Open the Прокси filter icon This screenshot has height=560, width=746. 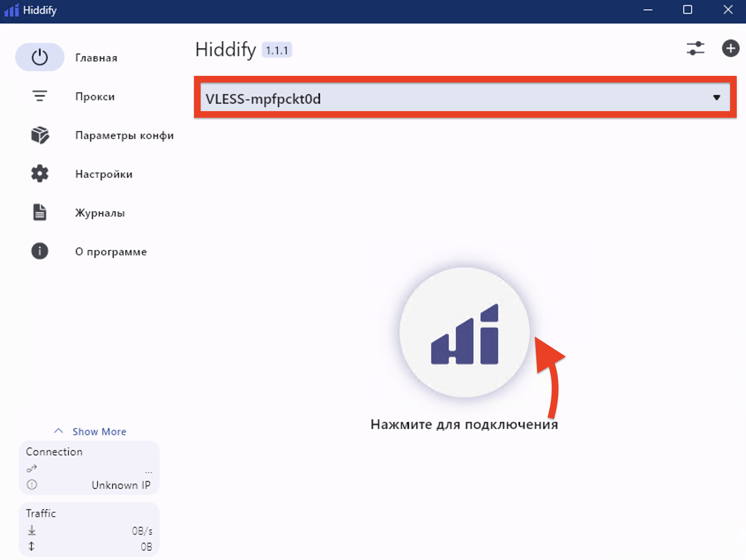40,96
